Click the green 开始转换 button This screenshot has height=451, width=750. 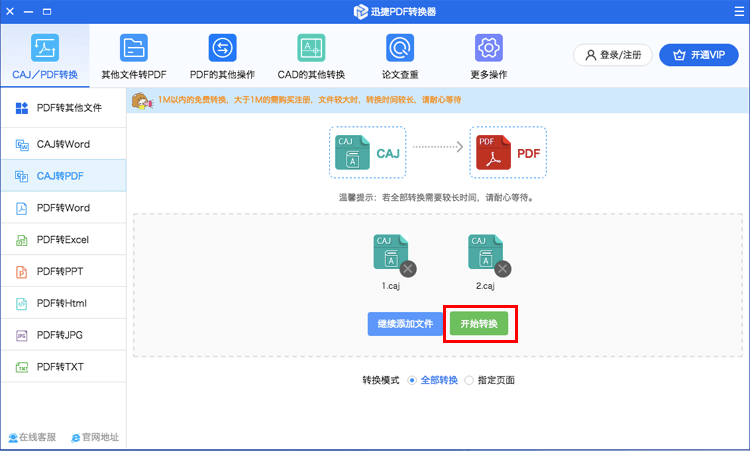(x=479, y=324)
